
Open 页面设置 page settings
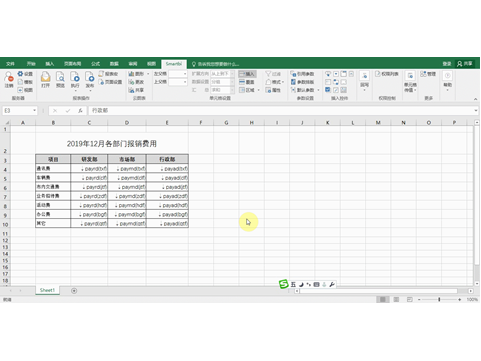[x=110, y=82]
